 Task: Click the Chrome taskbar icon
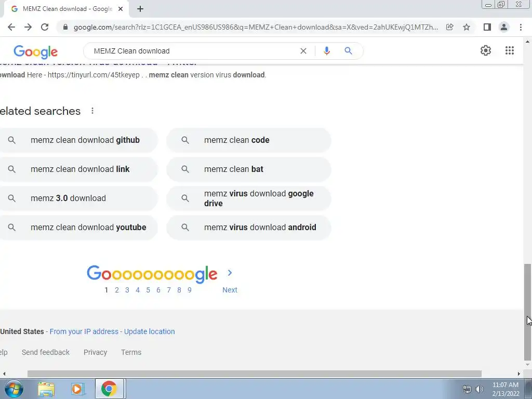109,389
